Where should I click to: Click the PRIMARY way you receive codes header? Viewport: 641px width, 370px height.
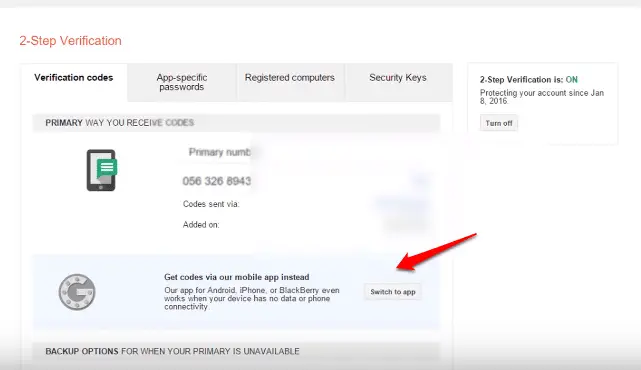click(x=236, y=123)
